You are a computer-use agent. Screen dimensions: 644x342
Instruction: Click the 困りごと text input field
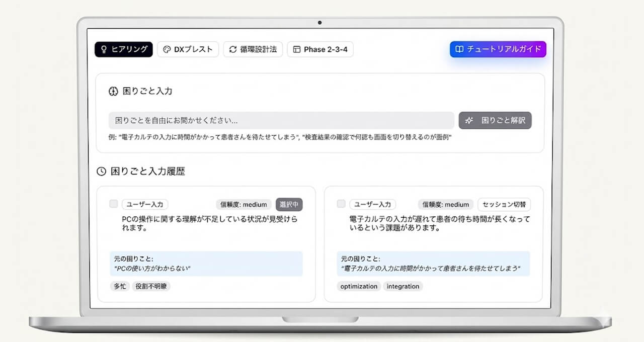click(x=282, y=120)
